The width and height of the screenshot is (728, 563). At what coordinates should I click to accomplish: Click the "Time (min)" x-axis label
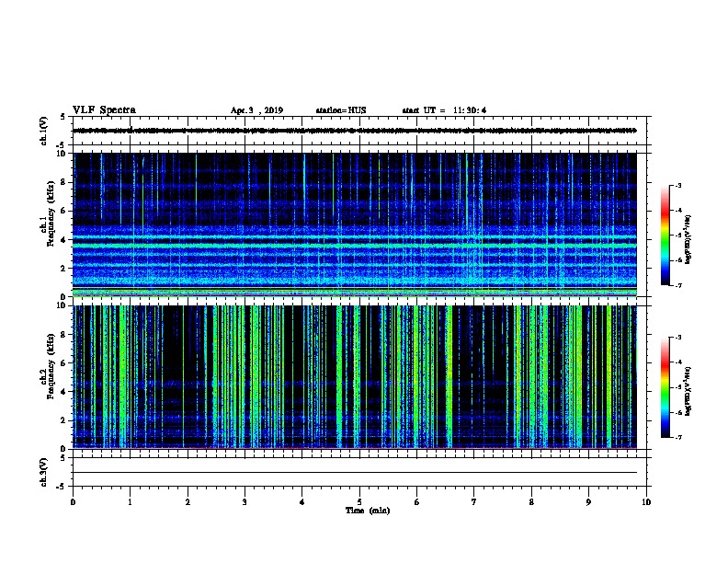pyautogui.click(x=368, y=511)
